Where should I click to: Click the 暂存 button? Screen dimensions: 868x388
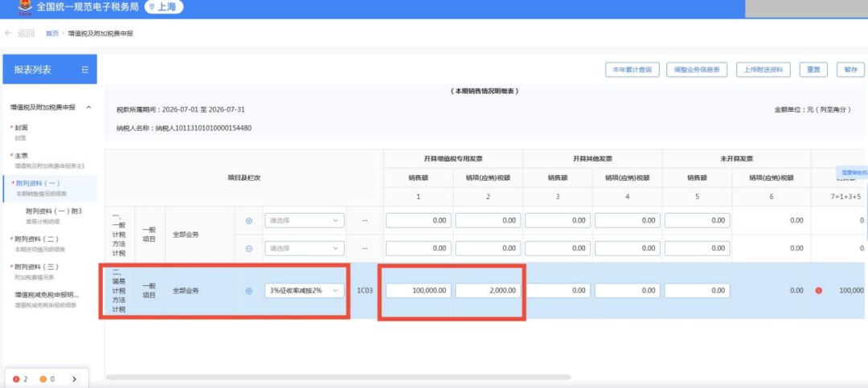click(850, 70)
